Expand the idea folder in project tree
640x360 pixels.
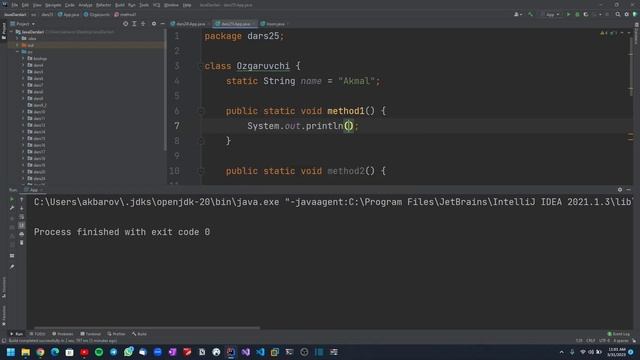pos(18,38)
